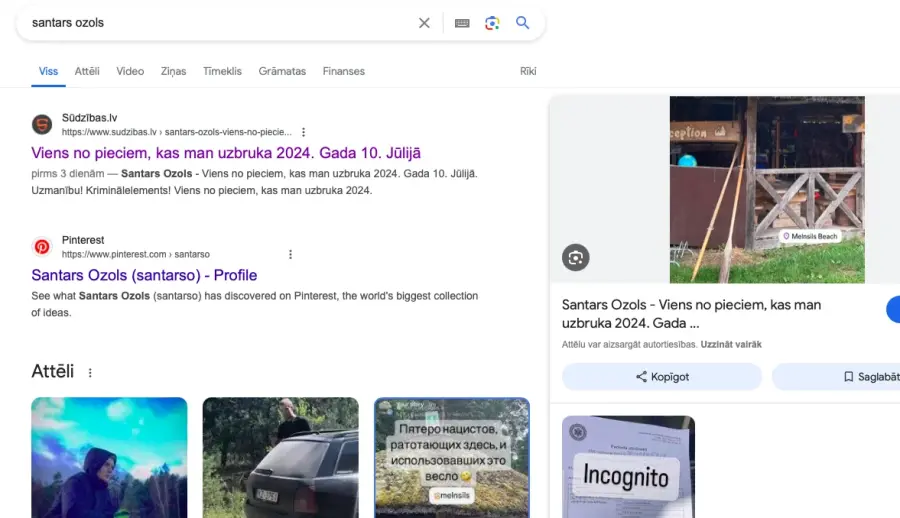Click inside the search field 'santars ozols'
The image size is (900, 518).
218,23
